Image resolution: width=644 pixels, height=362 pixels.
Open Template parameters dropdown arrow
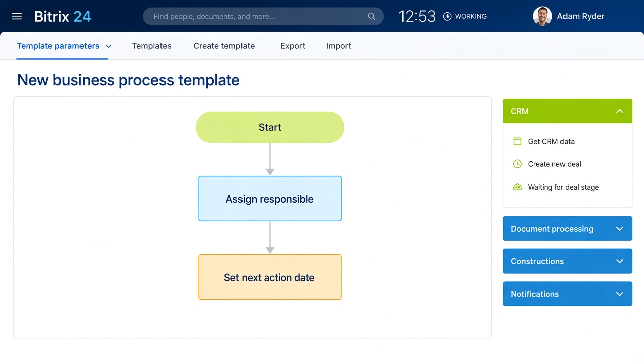click(108, 46)
